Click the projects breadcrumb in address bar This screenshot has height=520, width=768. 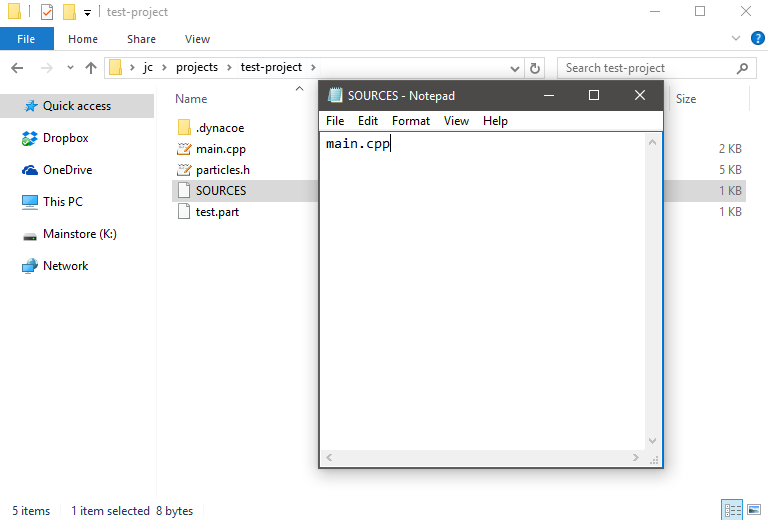click(196, 68)
